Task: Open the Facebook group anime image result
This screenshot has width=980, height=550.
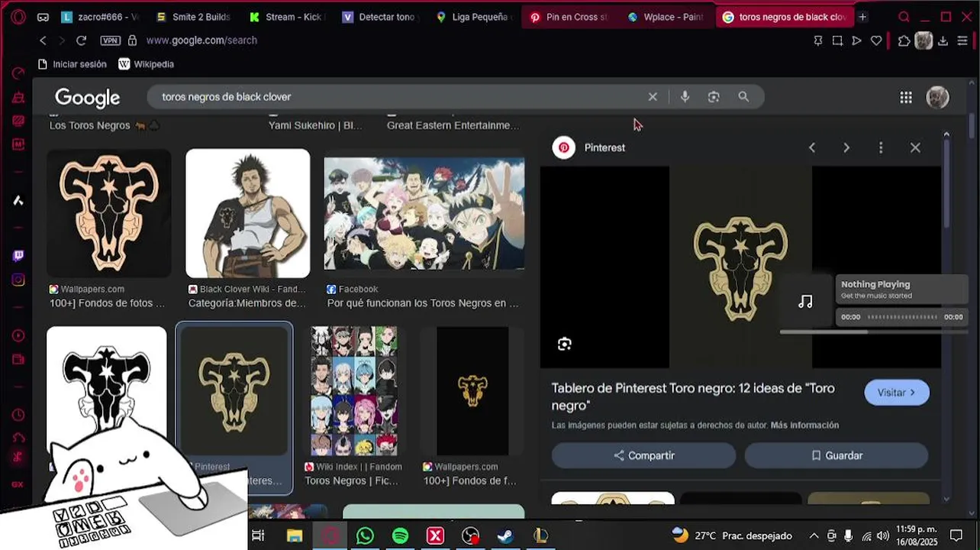Action: pos(424,213)
